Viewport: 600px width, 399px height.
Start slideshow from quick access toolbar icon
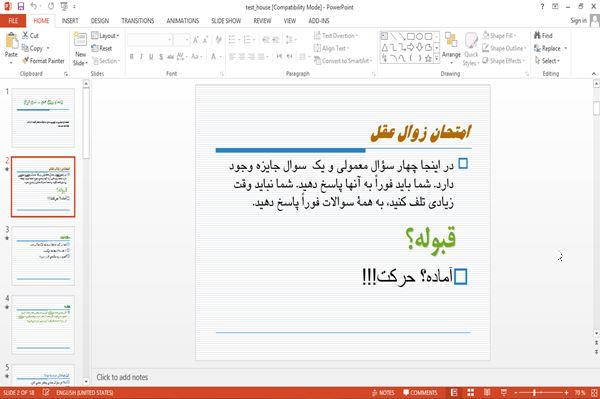coord(64,7)
